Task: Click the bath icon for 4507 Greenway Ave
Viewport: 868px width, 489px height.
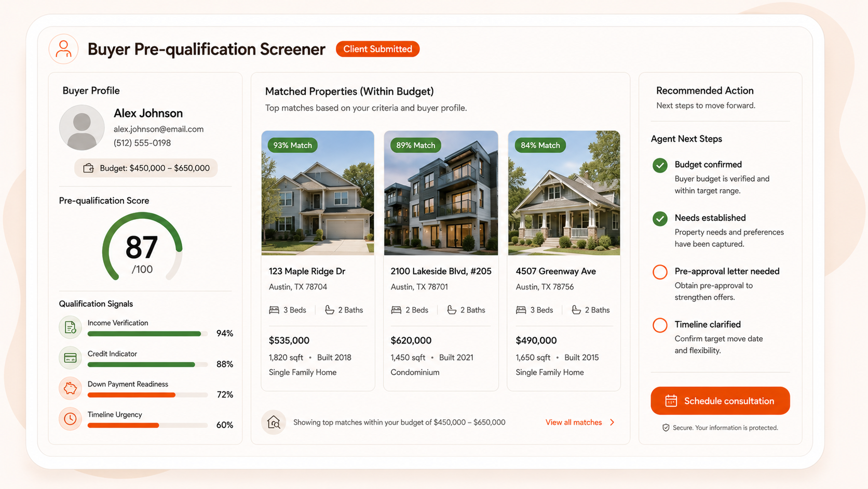Action: [576, 310]
